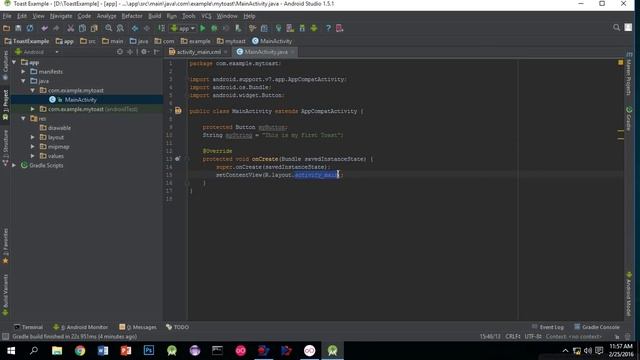
Task: Click the Collapse All icon in project panel
Action: (x=130, y=52)
